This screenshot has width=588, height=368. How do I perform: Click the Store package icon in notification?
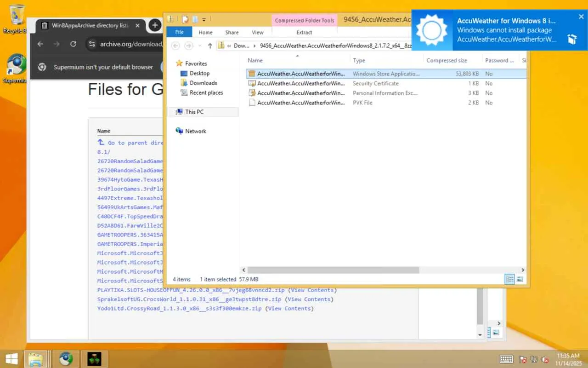tap(572, 39)
